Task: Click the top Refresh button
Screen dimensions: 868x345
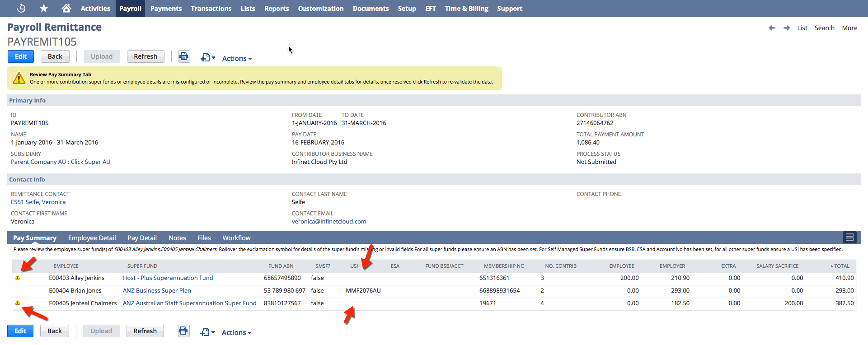Action: point(145,56)
